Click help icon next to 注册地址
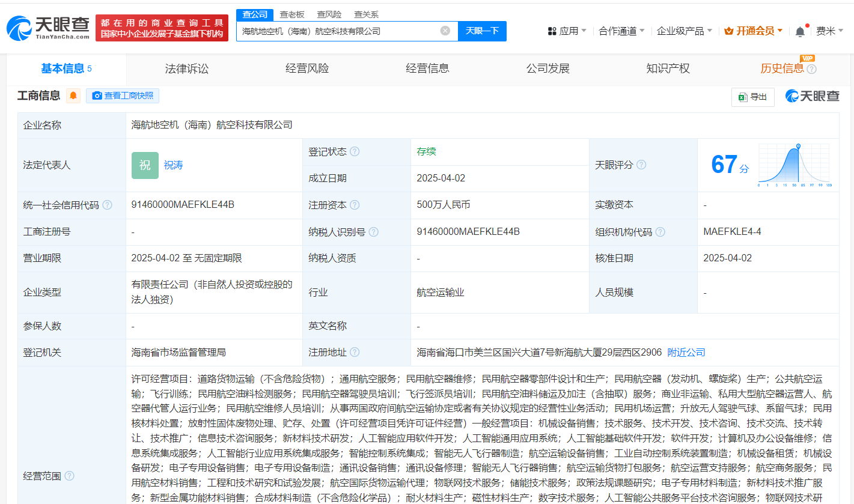The image size is (854, 504). click(x=355, y=352)
